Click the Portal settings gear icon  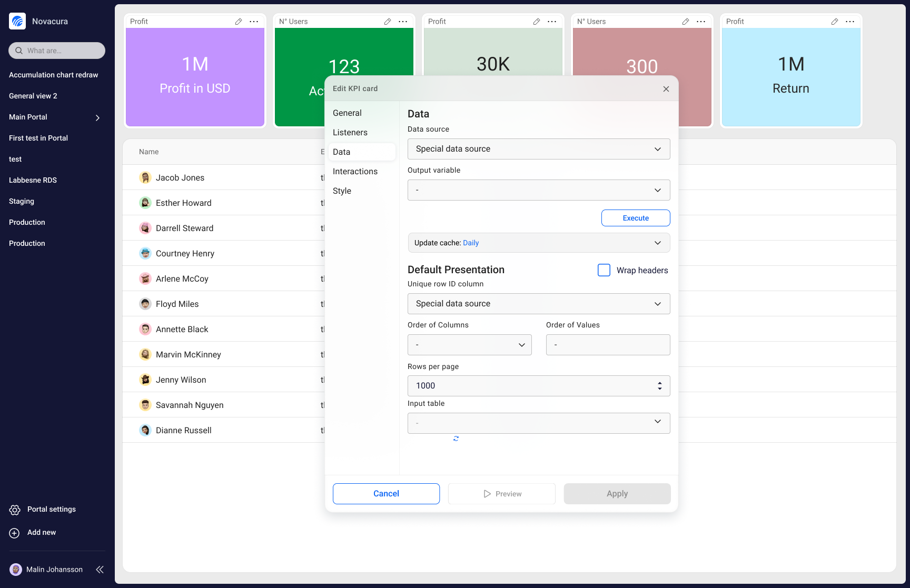pos(14,510)
